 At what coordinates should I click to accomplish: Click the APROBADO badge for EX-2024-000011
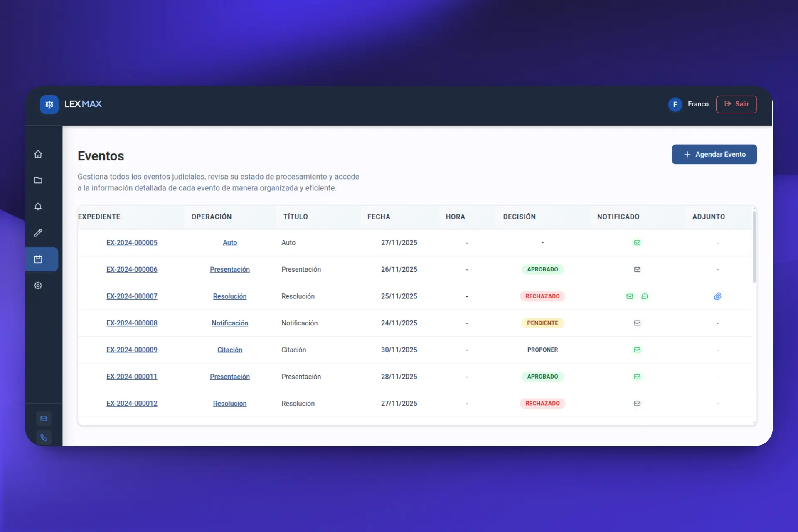(542, 377)
